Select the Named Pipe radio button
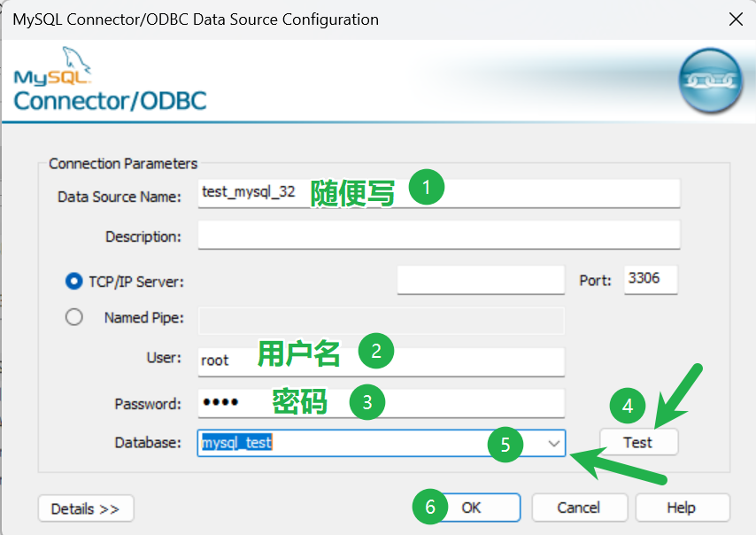 [73, 317]
